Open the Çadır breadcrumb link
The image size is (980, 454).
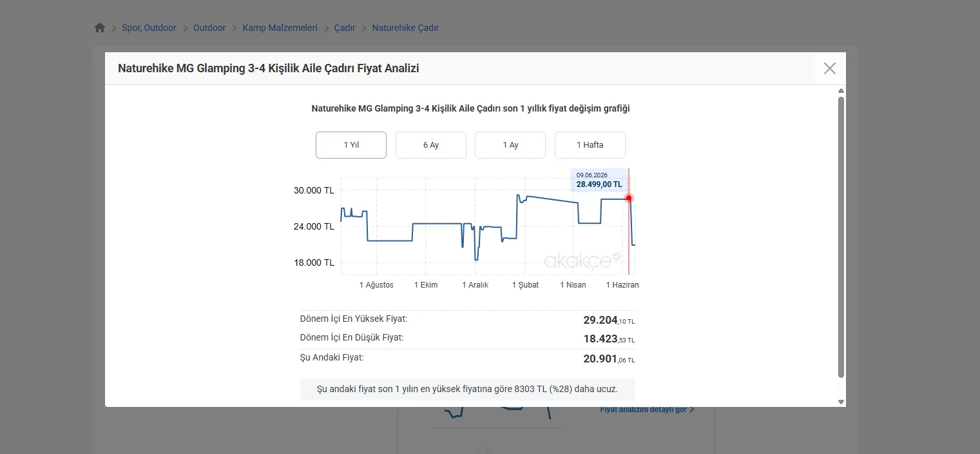tap(345, 28)
